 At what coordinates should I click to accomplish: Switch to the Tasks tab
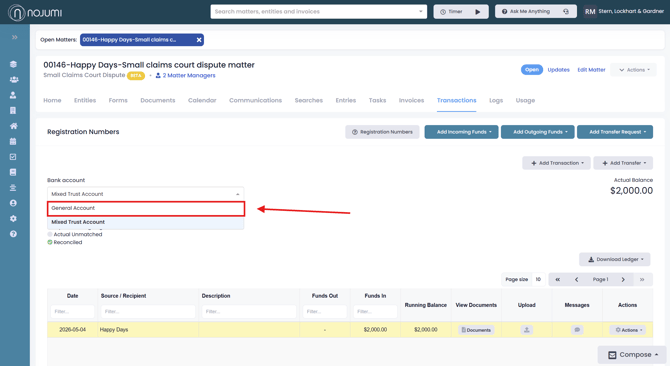377,100
